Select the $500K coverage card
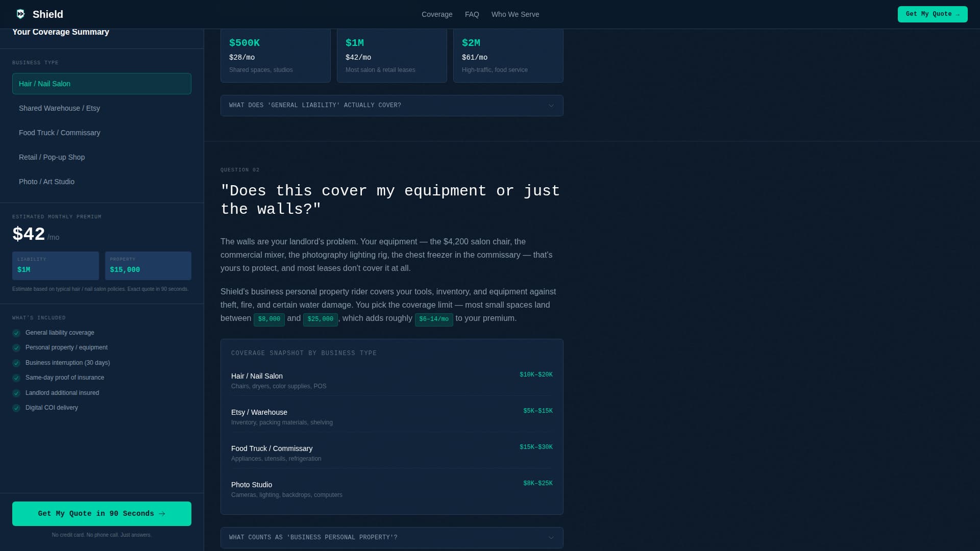 275,55
